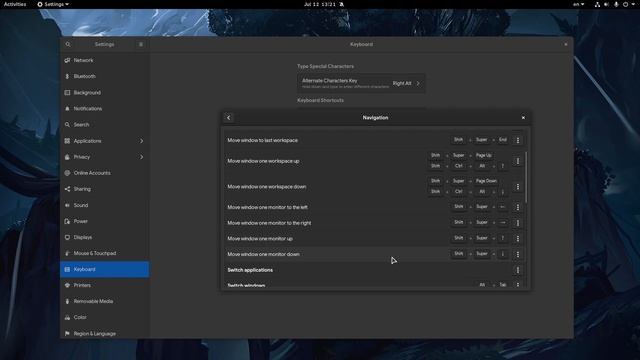Open options for Switch applications shortcut

[x=518, y=270]
